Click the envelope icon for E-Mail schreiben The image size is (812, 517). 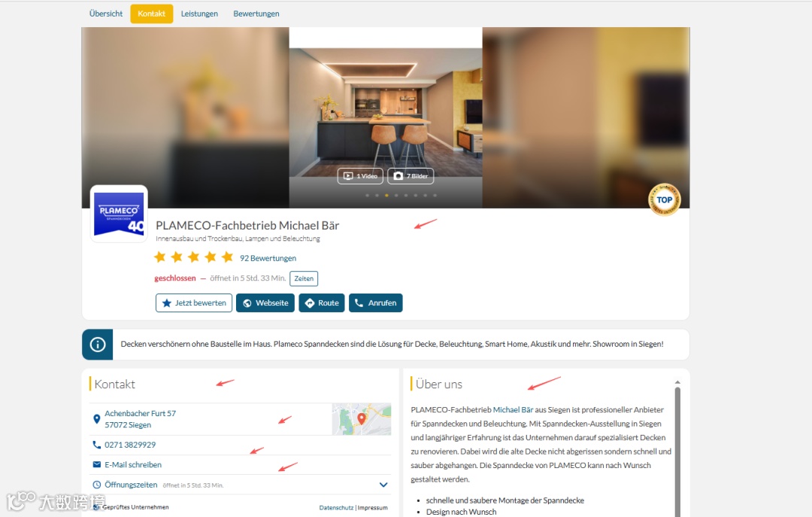click(96, 464)
